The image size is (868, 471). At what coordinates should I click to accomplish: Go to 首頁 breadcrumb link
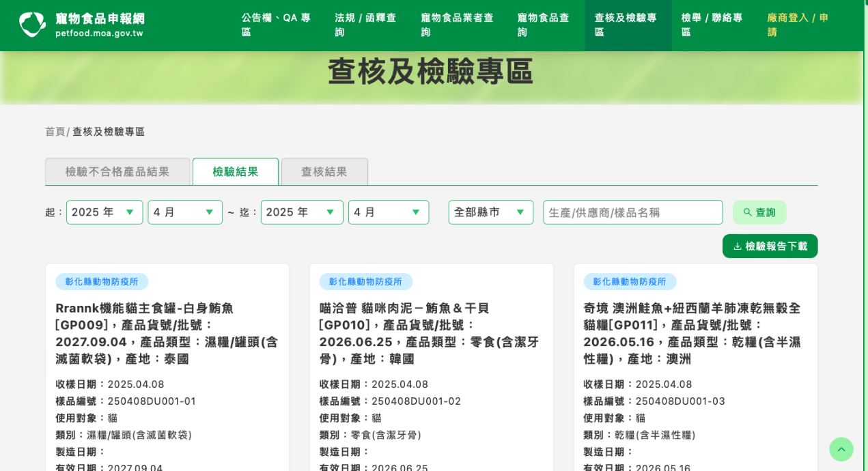point(55,131)
